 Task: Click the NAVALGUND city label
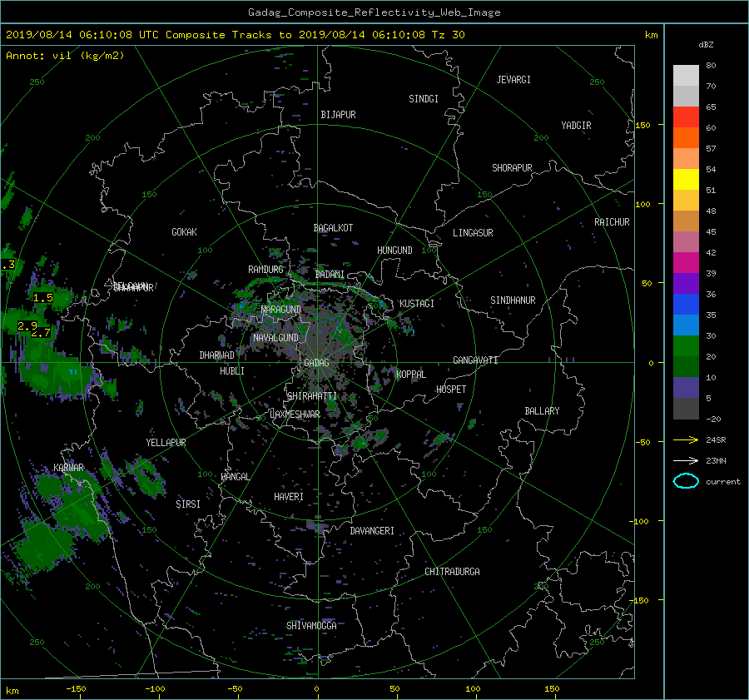click(275, 338)
